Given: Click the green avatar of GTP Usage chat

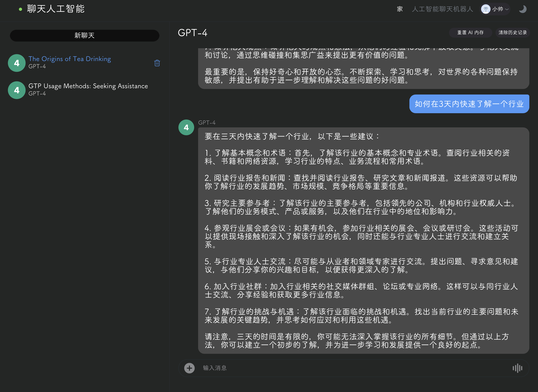Looking at the screenshot, I should pos(17,90).
